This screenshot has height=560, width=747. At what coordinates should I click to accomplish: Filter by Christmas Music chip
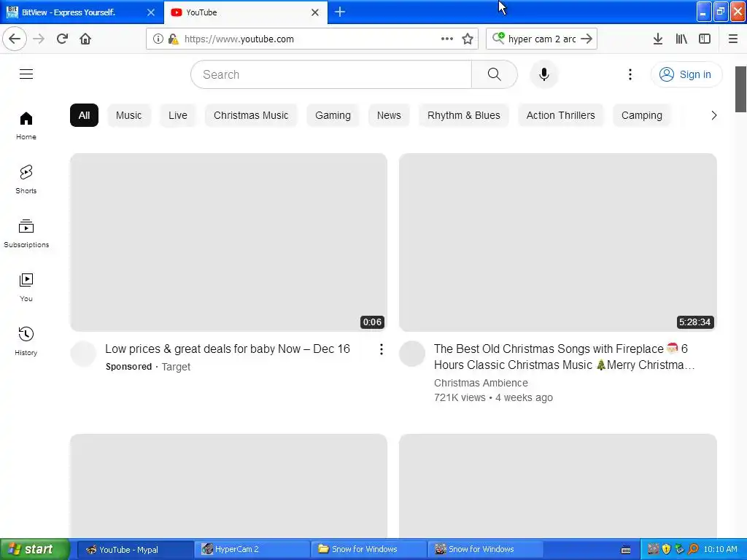(251, 115)
